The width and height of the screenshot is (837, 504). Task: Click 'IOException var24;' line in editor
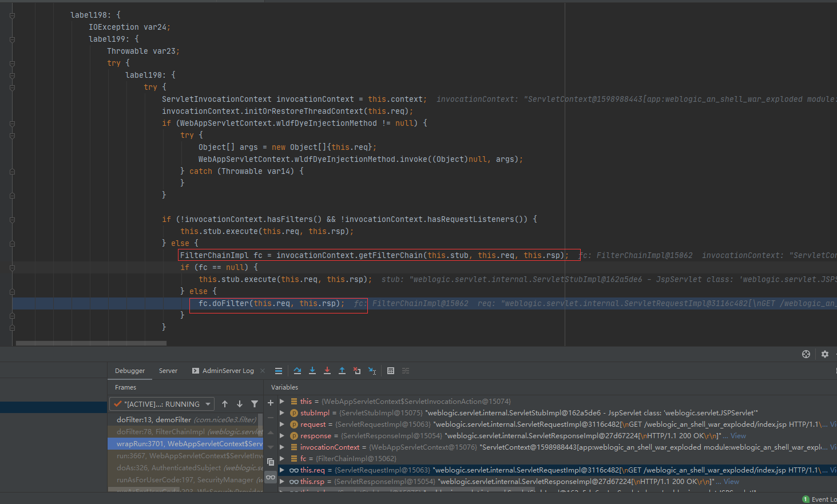(129, 27)
